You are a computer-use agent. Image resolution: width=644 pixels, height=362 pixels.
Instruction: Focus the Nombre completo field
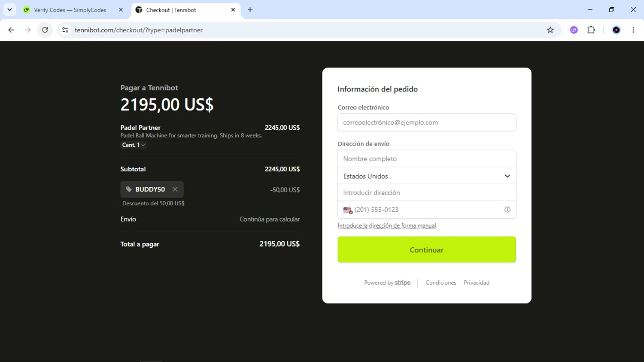[427, 159]
